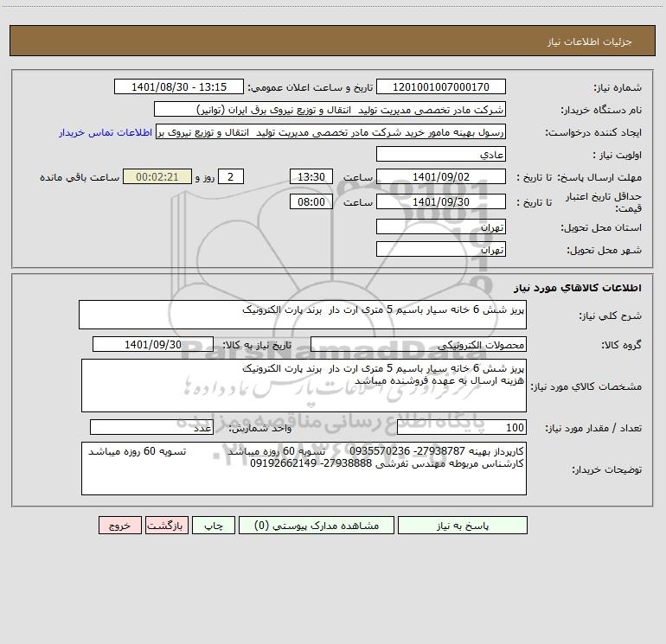Click the response deadline date 1401/09/02
This screenshot has height=644, width=666.
tap(441, 176)
